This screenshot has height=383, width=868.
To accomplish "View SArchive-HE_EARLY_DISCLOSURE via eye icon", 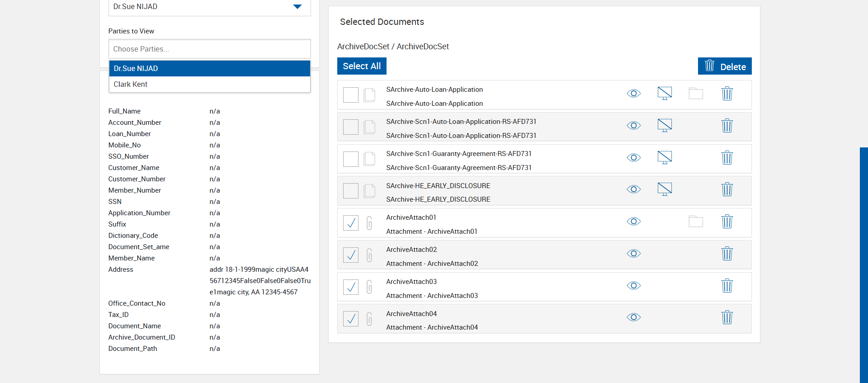I will (x=634, y=189).
